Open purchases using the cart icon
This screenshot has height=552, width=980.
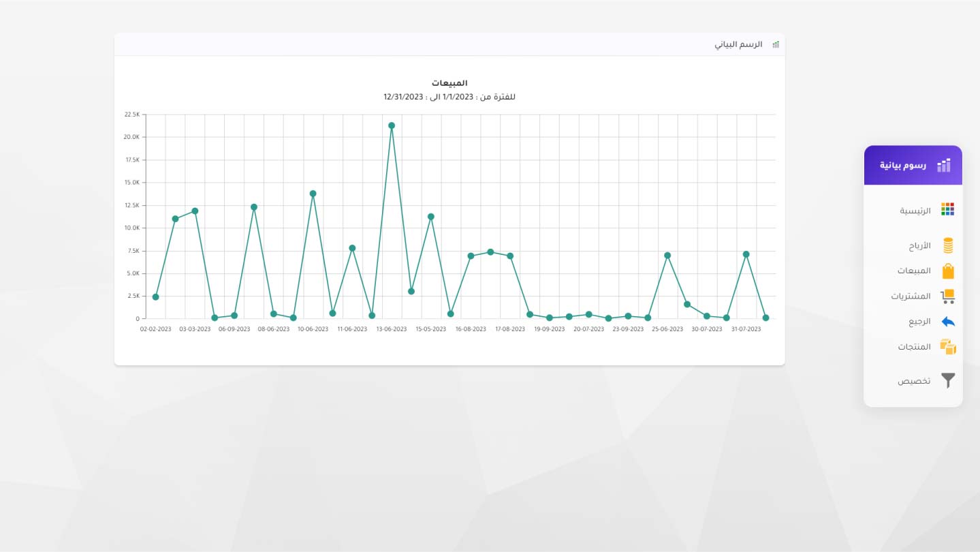pos(947,296)
